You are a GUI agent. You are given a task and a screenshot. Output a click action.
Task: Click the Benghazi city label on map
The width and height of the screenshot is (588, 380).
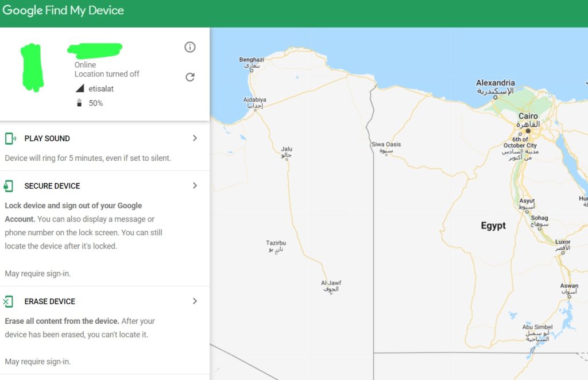(x=252, y=60)
